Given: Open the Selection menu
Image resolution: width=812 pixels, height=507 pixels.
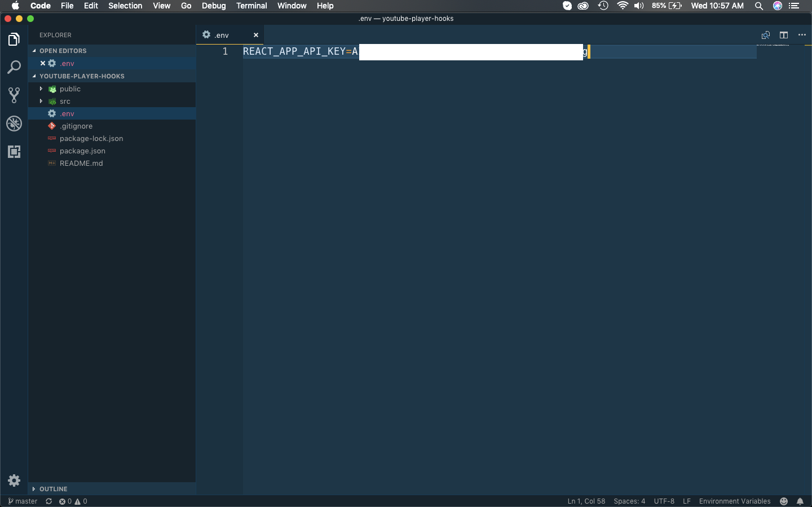Looking at the screenshot, I should tap(125, 6).
